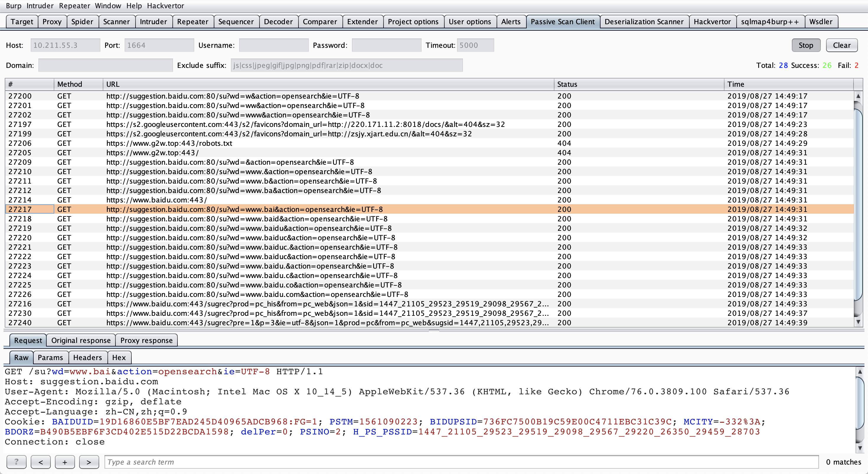The height and width of the screenshot is (474, 868).
Task: Click the down arrow on request list scrollbar
Action: click(858, 322)
